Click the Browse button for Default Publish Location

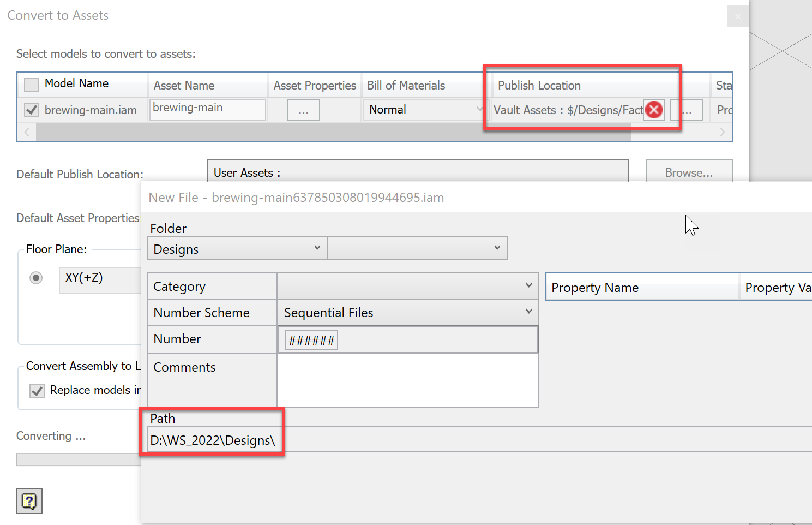click(x=689, y=172)
